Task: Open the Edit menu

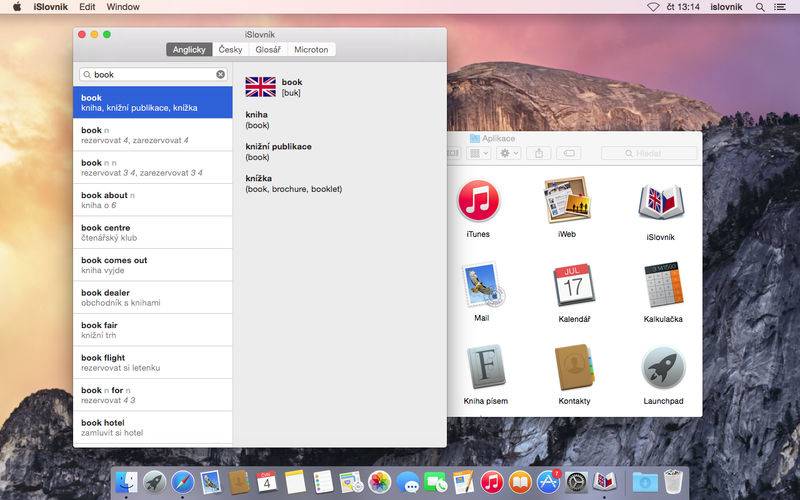Action: (87, 7)
